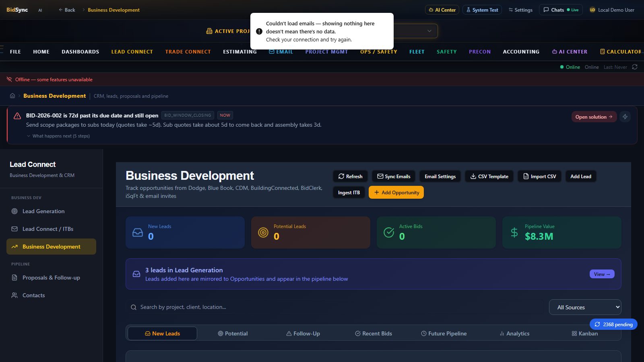Viewport: 644px width, 362px height.
Task: Click the Potential Leads card
Action: [311, 232]
